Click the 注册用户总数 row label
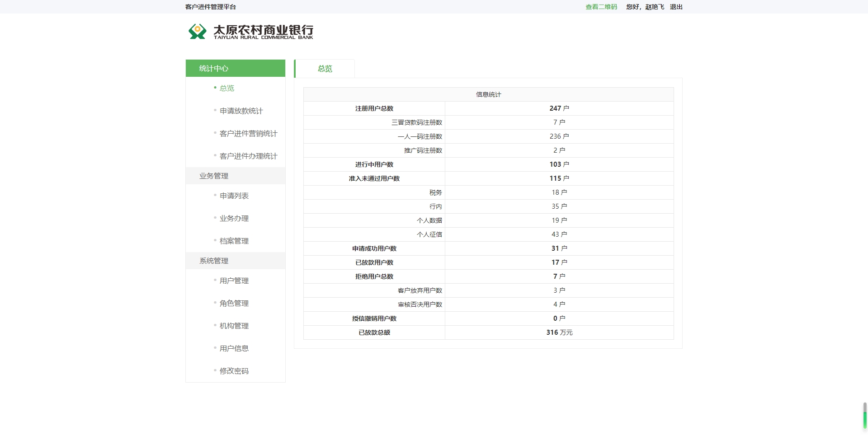This screenshot has height=435, width=868. click(374, 108)
